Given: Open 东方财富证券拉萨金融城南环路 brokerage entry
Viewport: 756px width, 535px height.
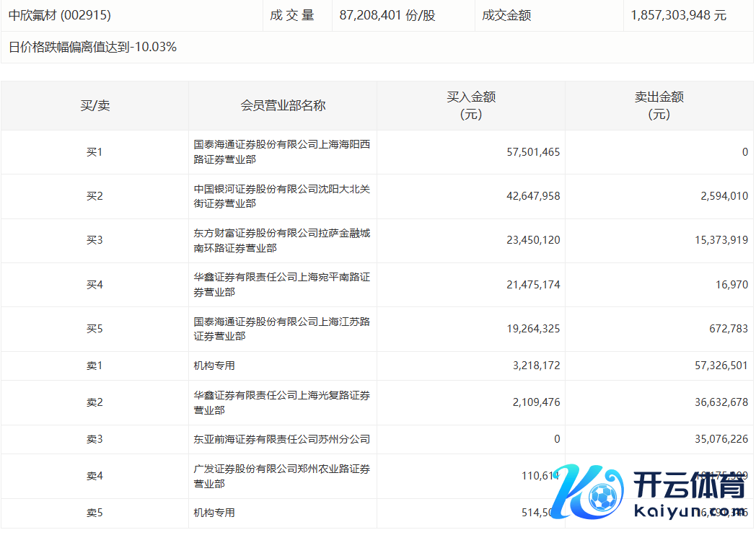Looking at the screenshot, I should (281, 240).
